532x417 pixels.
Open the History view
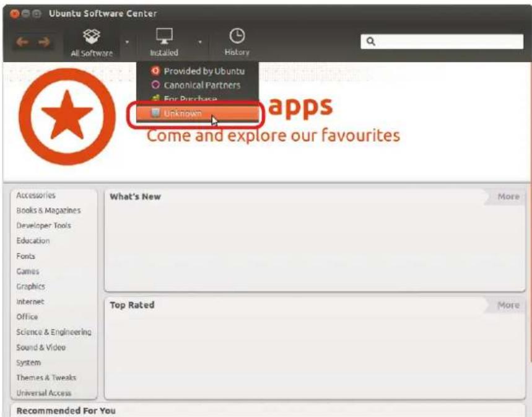(237, 43)
